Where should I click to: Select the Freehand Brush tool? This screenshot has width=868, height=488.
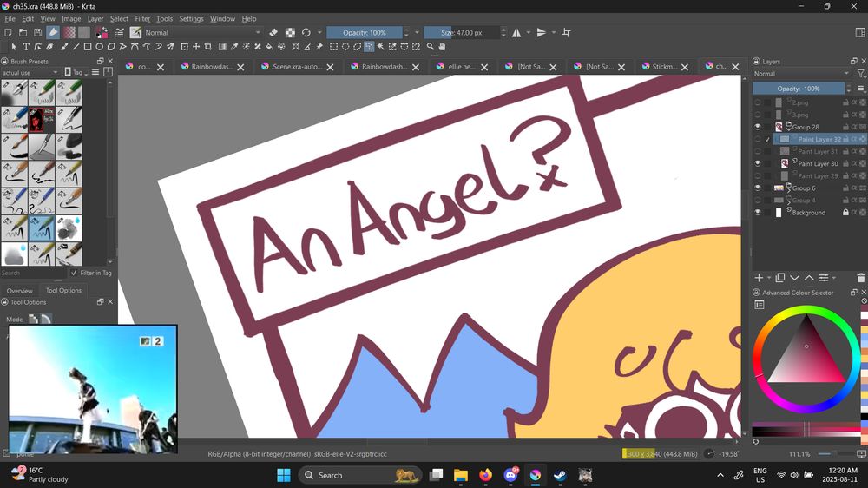[x=64, y=47]
